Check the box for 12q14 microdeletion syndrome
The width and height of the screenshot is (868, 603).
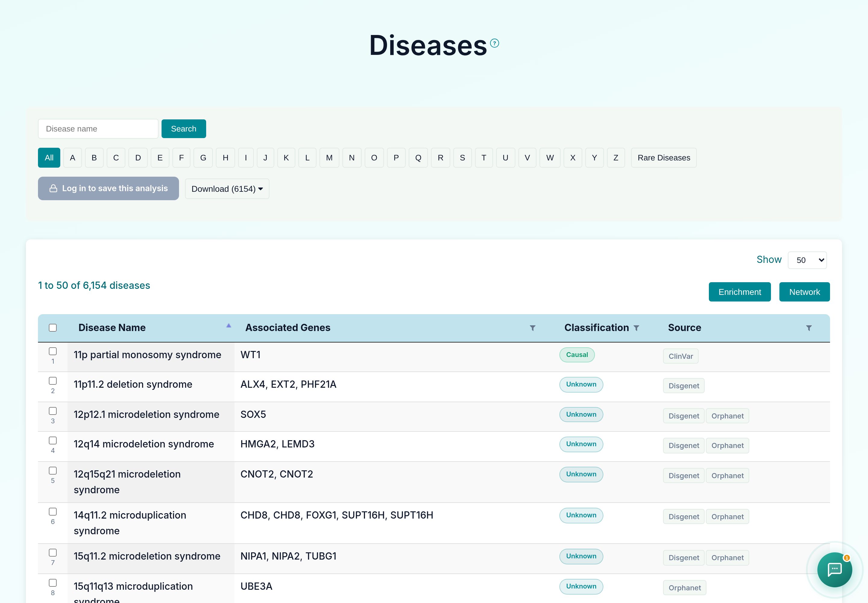pyautogui.click(x=53, y=440)
